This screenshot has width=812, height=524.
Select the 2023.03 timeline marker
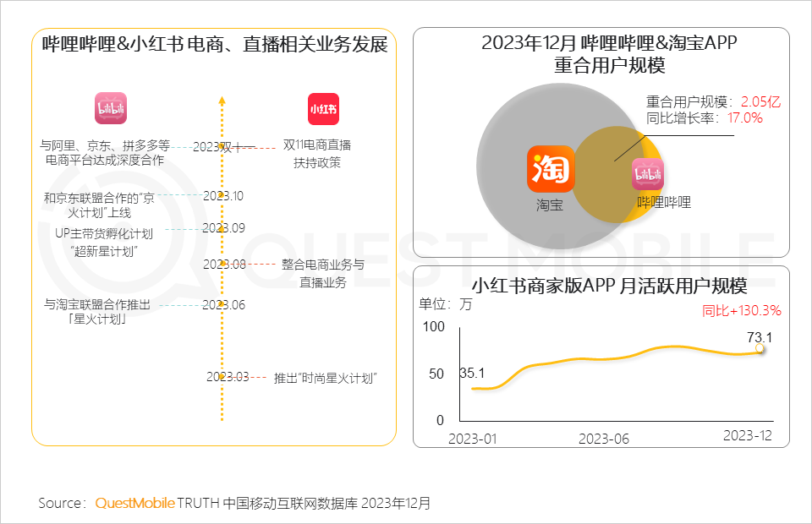point(228,377)
